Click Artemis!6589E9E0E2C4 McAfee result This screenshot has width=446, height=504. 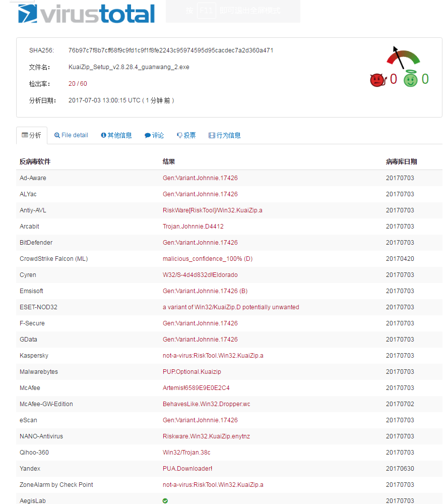[196, 388]
